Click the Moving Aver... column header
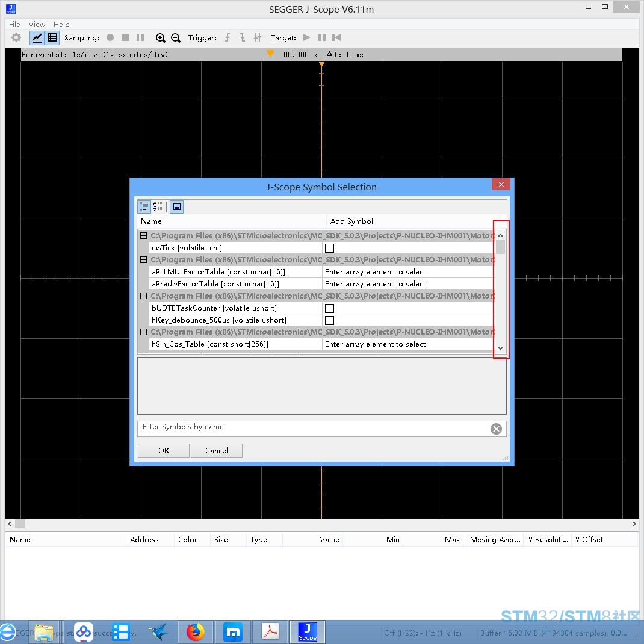The width and height of the screenshot is (644, 644). point(495,540)
